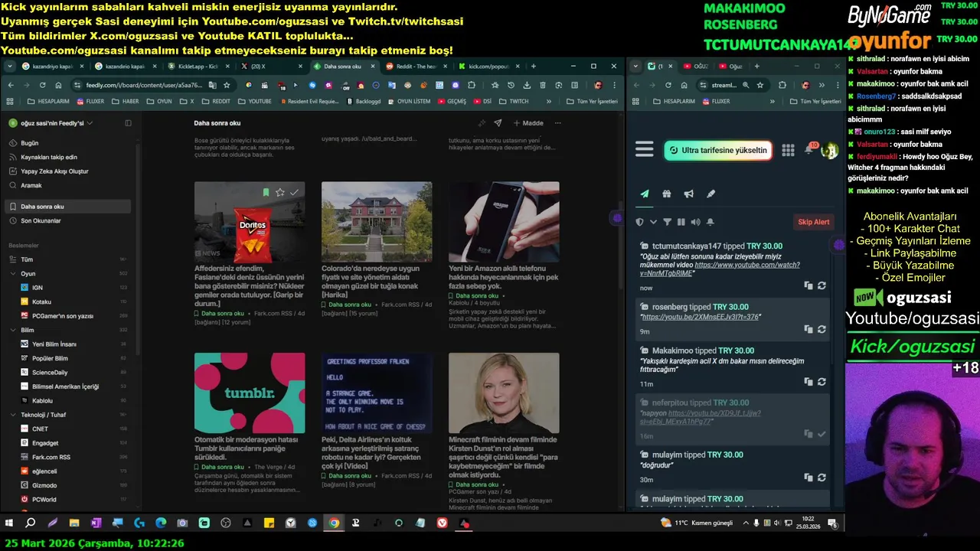Switch to the Reddit browser tab
The width and height of the screenshot is (980, 551).
pos(413,67)
